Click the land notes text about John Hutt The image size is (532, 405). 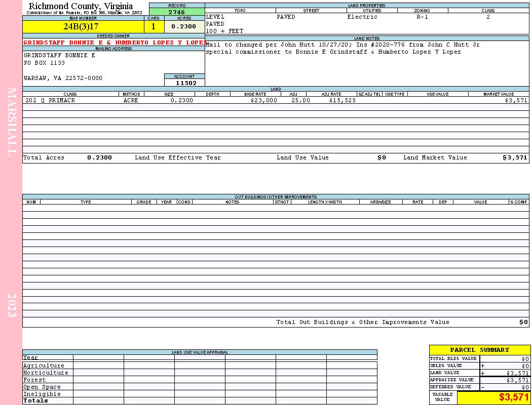click(x=343, y=48)
